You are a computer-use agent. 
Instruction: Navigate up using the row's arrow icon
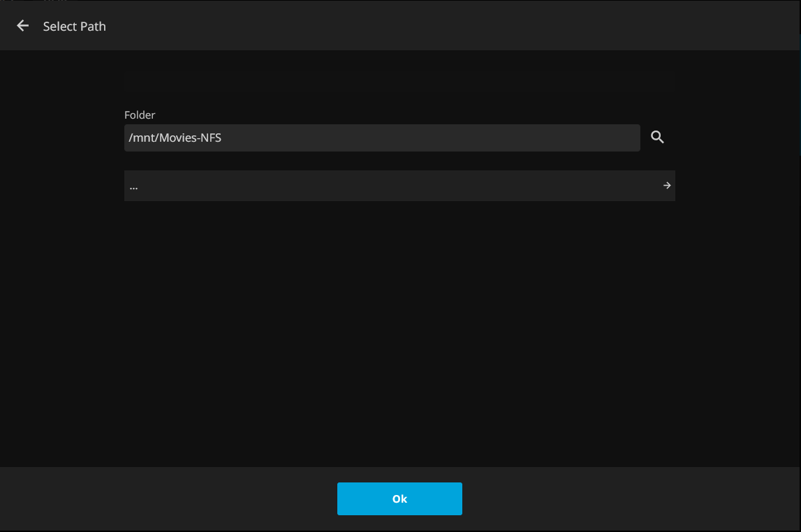click(x=667, y=186)
